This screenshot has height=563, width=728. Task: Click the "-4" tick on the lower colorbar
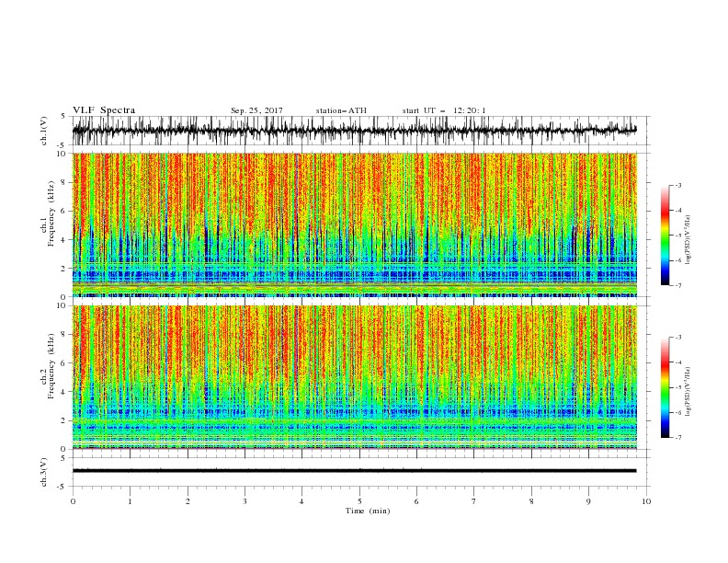[677, 362]
